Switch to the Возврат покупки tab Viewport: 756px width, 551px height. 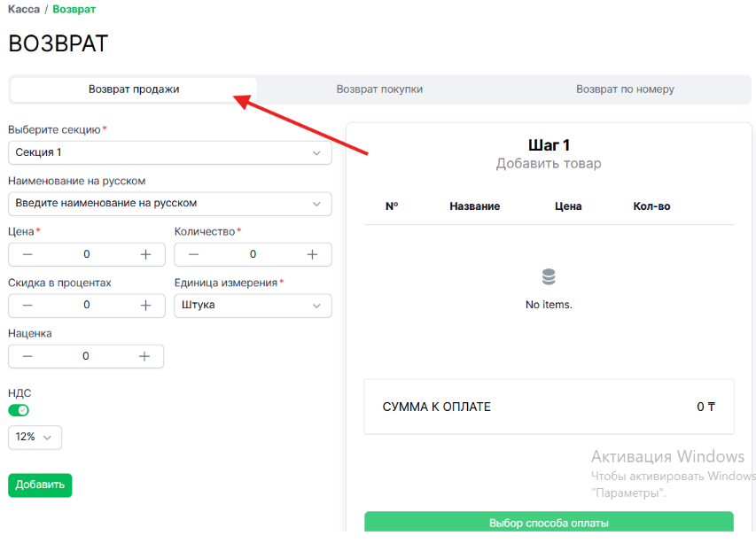tap(379, 89)
